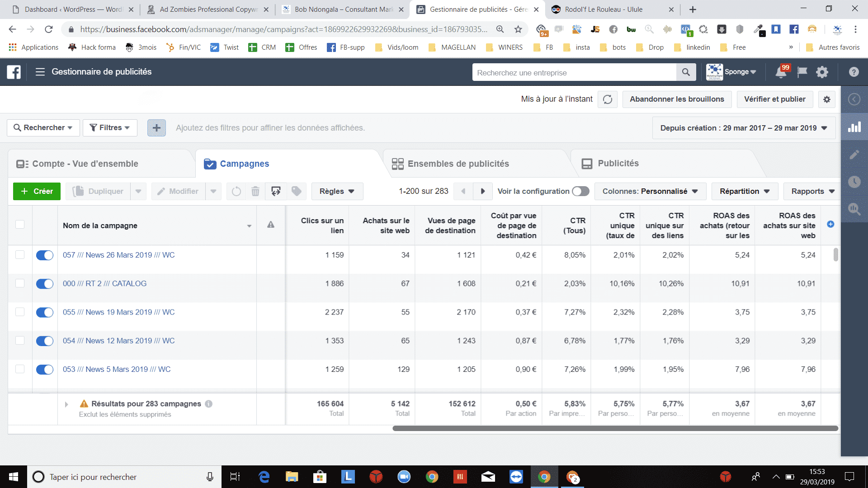Enable the Voir la configuration switch
The height and width of the screenshot is (488, 868).
(580, 192)
